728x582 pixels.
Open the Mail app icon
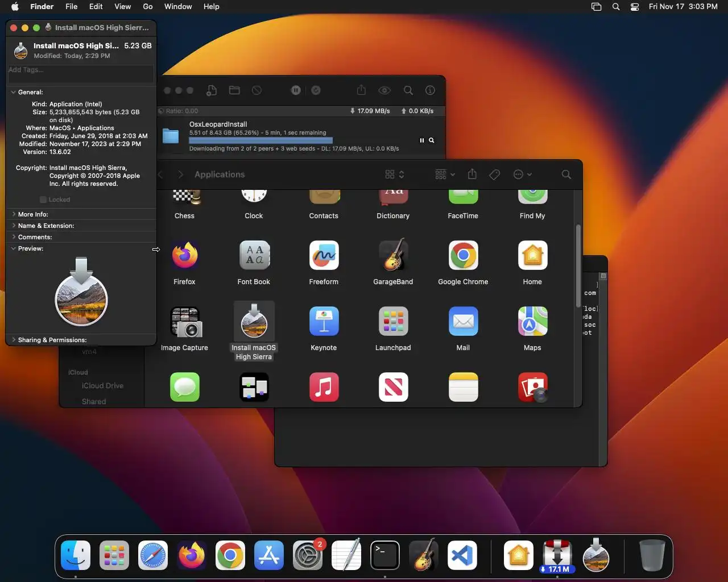[464, 322]
